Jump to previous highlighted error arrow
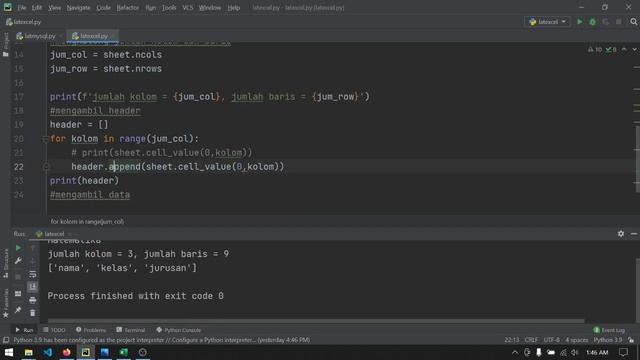 point(624,49)
